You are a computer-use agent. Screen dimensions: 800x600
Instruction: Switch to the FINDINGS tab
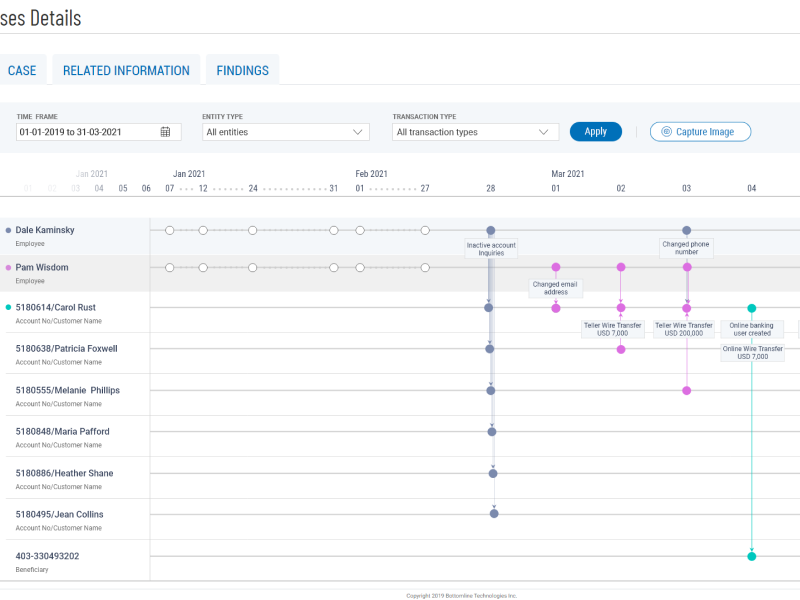tap(242, 70)
